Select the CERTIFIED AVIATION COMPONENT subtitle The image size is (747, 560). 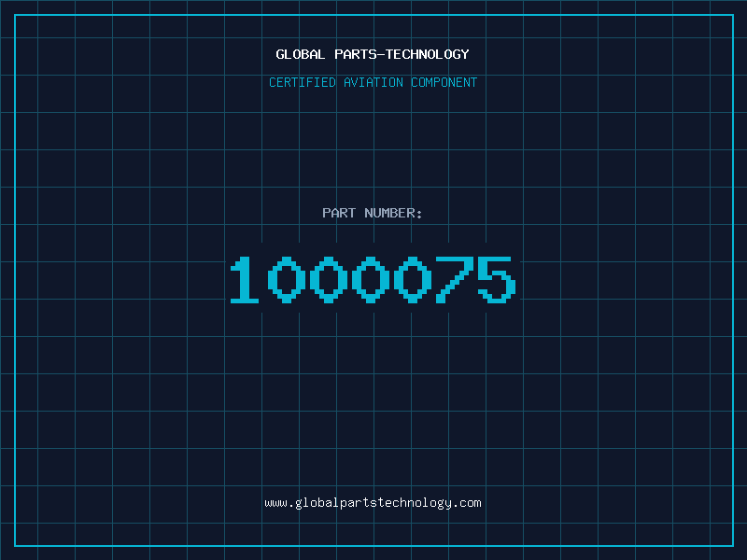[373, 82]
